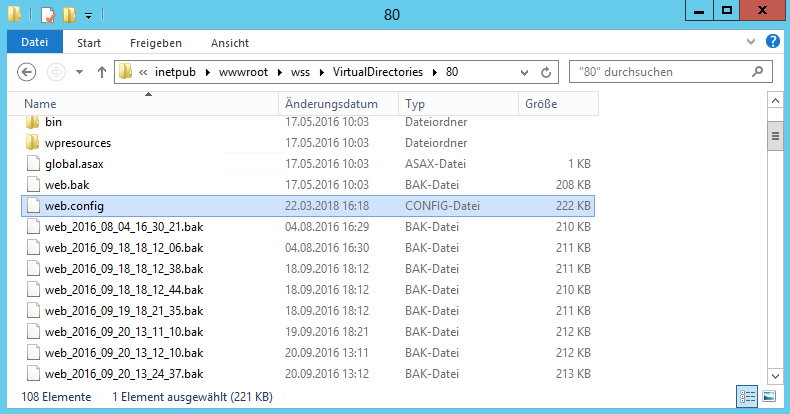This screenshot has height=414, width=790.
Task: Select file web_2016_09_20_13_11_10.bak
Action: click(x=124, y=332)
